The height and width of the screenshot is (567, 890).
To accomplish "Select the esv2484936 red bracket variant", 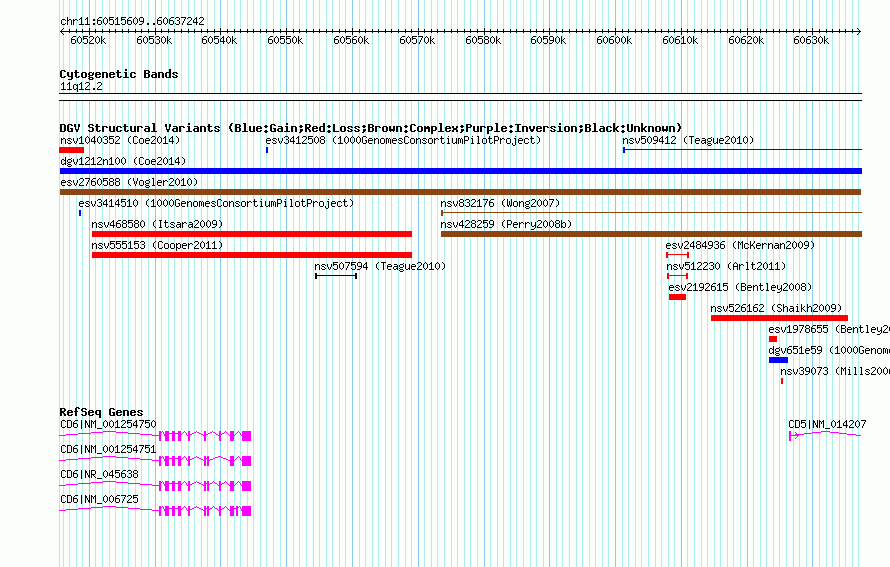I will (x=678, y=255).
